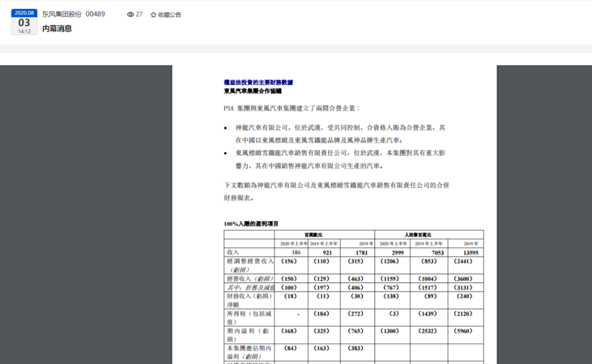This screenshot has height=364, width=592.
Task: Click the 收入 value 1781
Action: point(361,253)
